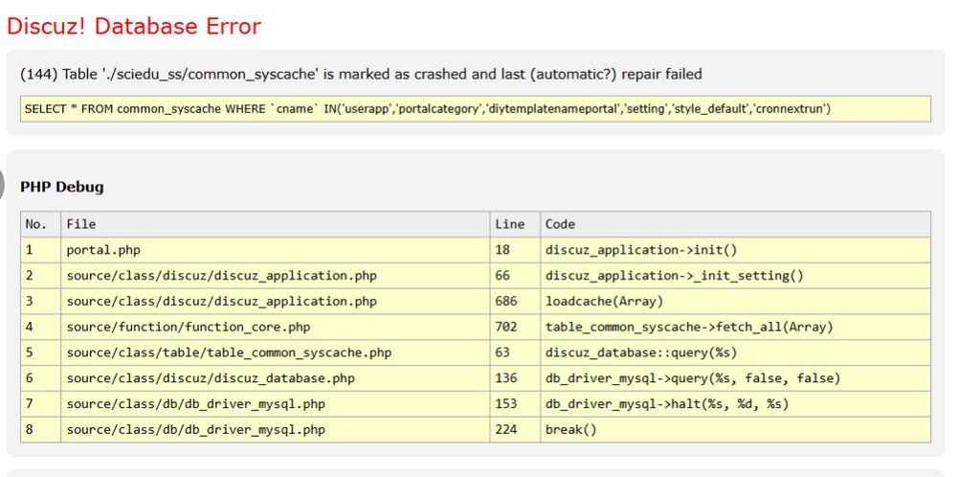980x477 pixels.
Task: Click discuz_application.php file cell in row 2
Action: 275,276
